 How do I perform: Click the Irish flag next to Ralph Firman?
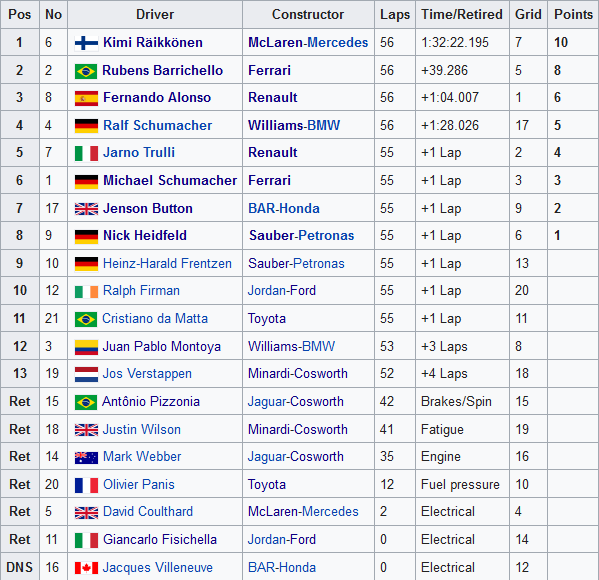(86, 292)
